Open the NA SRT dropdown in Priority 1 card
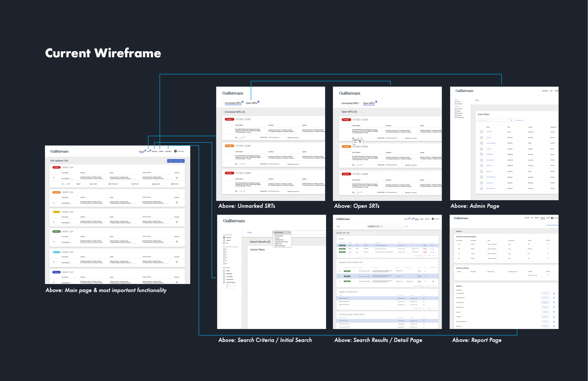Viewport: 588px width, 381px height. pos(64,184)
